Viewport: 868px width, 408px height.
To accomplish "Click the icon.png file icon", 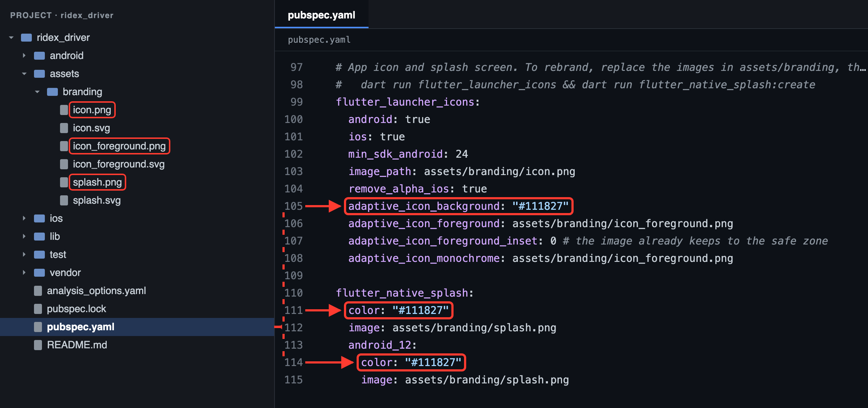I will [64, 110].
